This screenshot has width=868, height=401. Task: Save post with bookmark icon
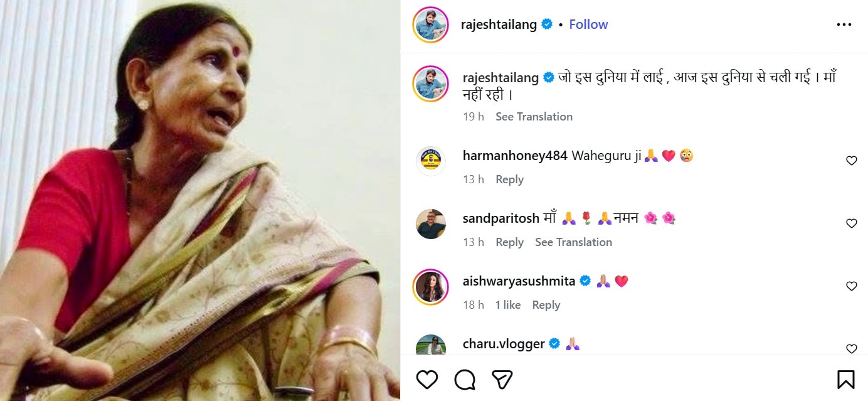pyautogui.click(x=845, y=379)
